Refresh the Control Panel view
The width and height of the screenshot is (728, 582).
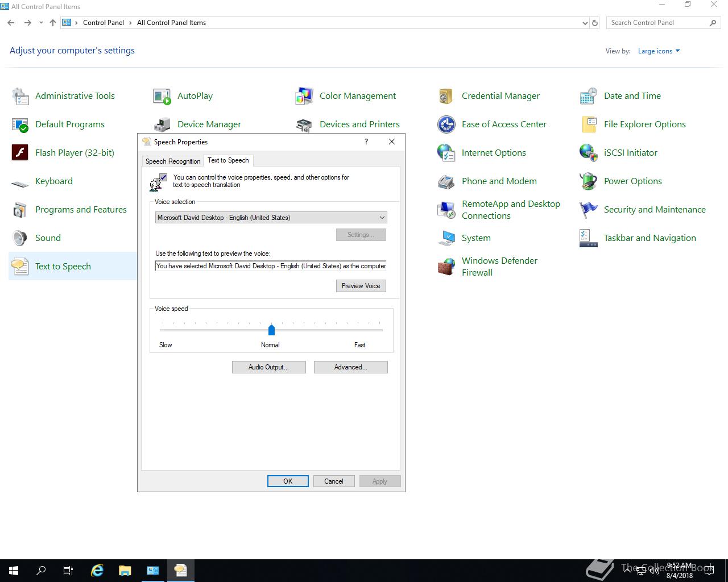595,23
